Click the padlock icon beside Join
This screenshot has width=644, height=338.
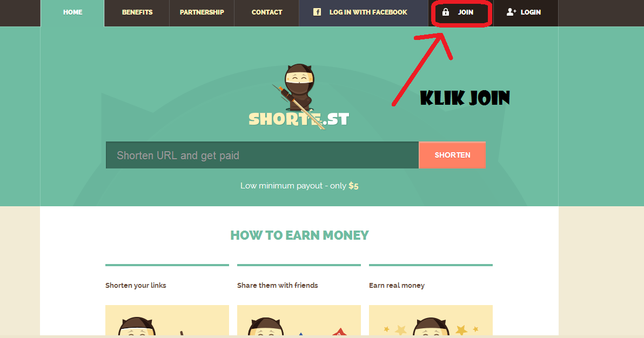tap(446, 12)
